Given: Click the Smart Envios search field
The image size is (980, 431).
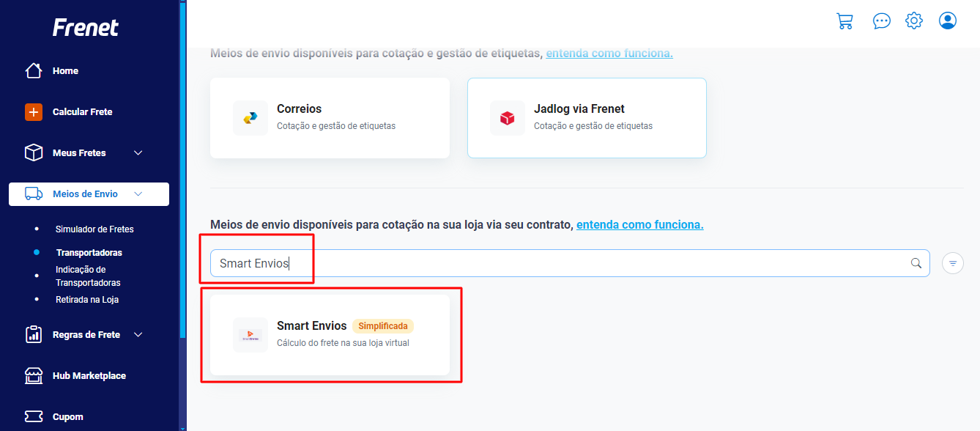Looking at the screenshot, I should [x=570, y=263].
